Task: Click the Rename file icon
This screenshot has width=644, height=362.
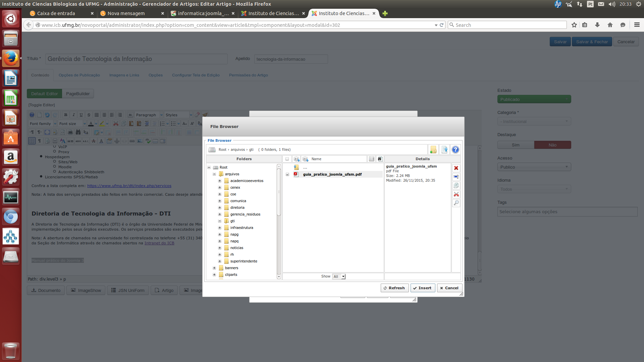Action: 456,177
